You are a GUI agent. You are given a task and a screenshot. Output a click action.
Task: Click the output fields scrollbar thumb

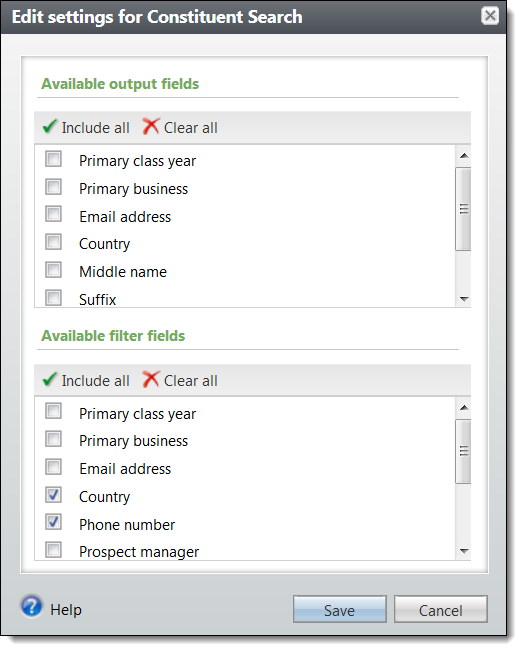pyautogui.click(x=463, y=209)
